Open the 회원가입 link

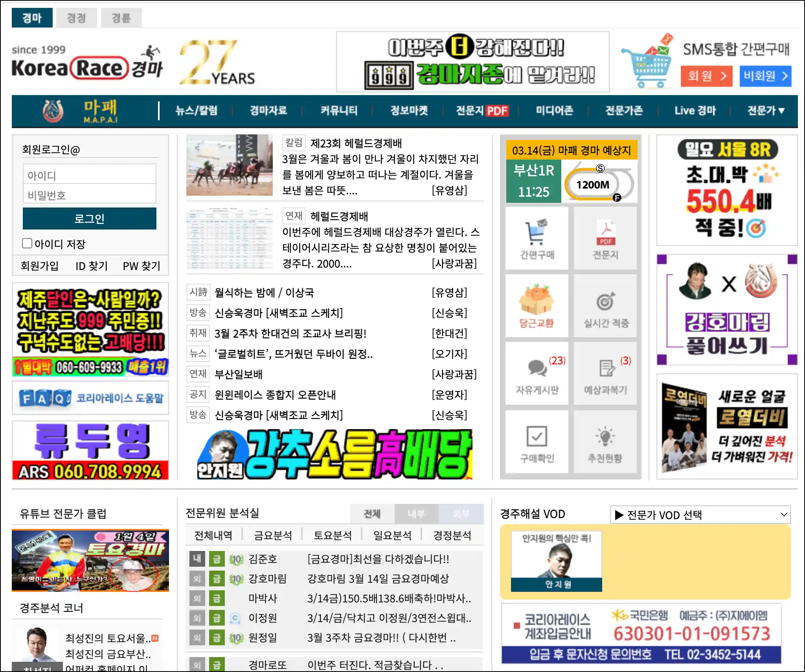tap(40, 266)
